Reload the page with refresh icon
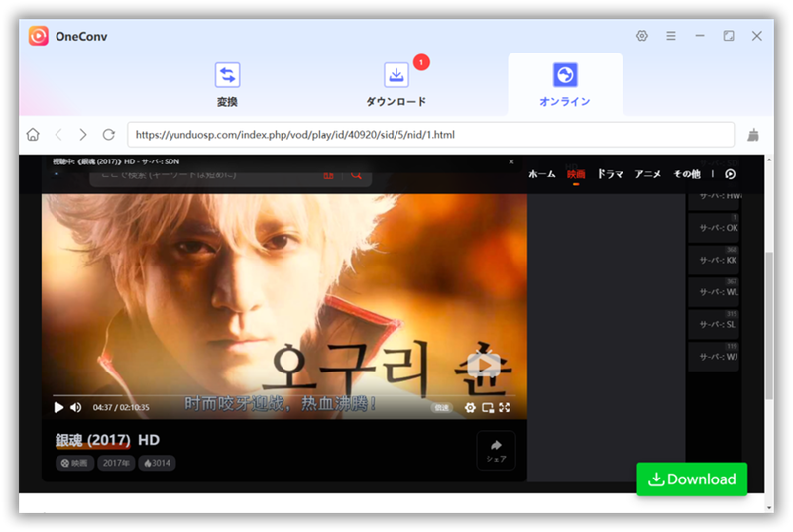The width and height of the screenshot is (793, 532). point(109,135)
